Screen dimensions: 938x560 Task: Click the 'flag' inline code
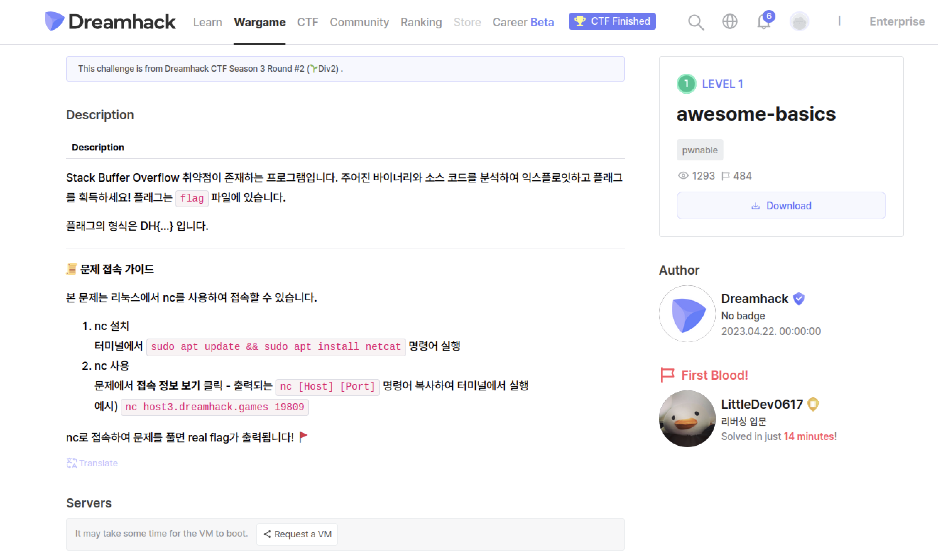[192, 198]
